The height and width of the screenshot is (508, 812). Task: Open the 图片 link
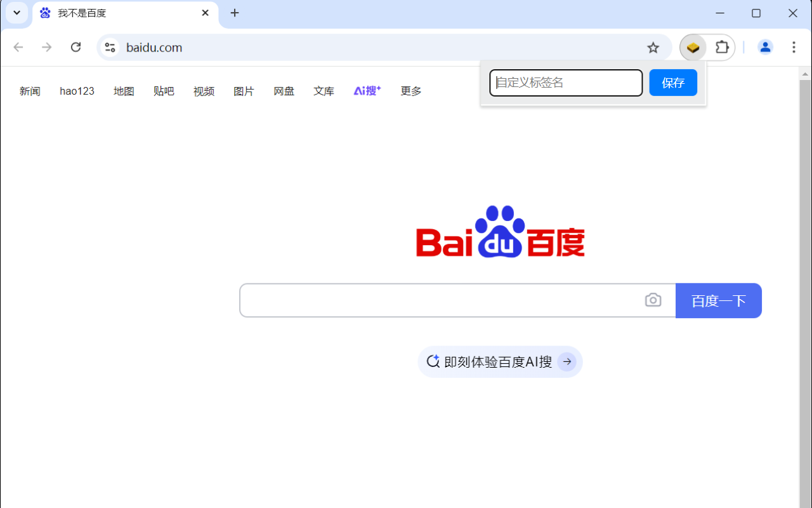point(244,91)
